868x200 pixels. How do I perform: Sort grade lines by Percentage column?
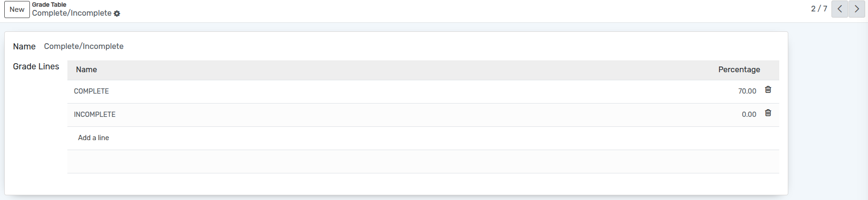coord(739,70)
